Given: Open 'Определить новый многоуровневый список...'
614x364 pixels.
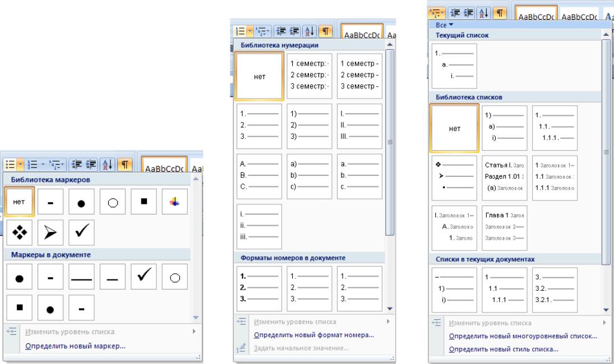Looking at the screenshot, I should click(x=523, y=336).
